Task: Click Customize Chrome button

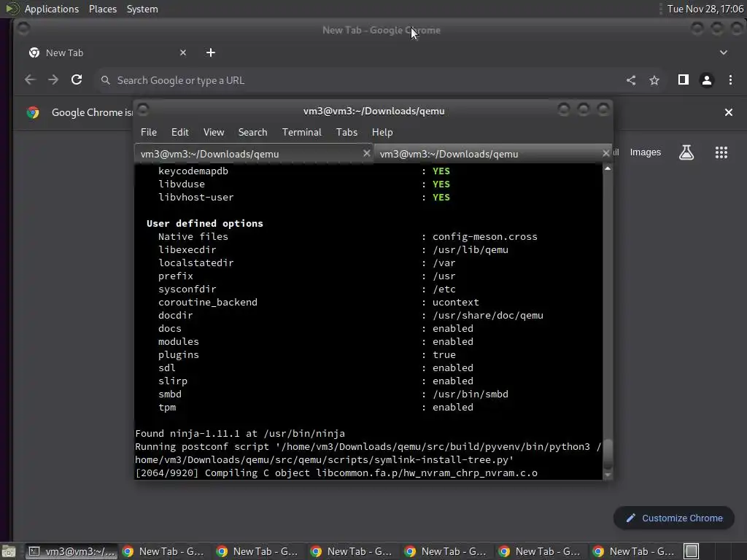Action: point(673,518)
